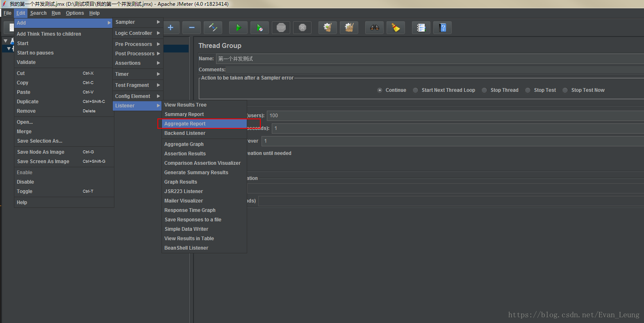Choose Comparison Assertion Visualizer
Image resolution: width=644 pixels, height=323 pixels.
point(204,163)
